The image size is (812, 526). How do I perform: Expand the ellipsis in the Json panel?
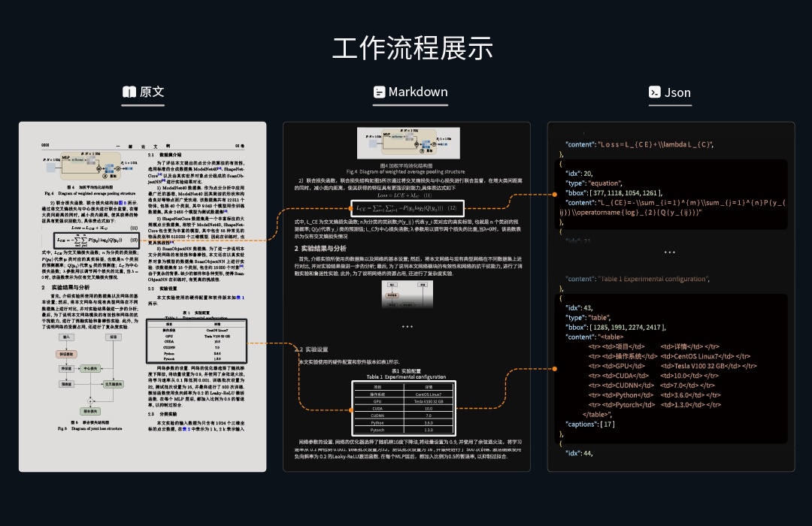670,252
